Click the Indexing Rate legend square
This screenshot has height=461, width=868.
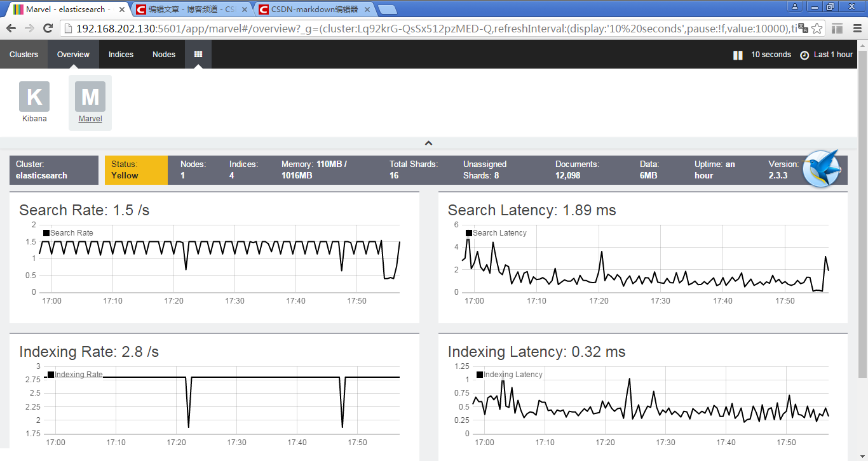click(51, 375)
